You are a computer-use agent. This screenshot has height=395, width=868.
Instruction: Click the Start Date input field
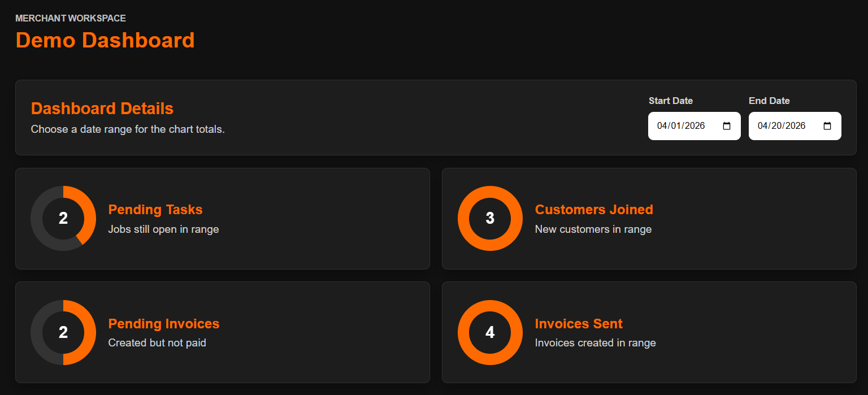[x=684, y=126]
